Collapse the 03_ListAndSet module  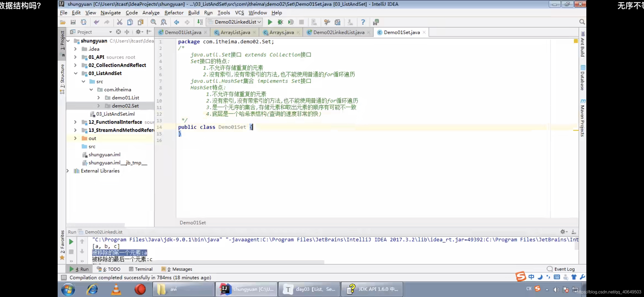click(75, 73)
